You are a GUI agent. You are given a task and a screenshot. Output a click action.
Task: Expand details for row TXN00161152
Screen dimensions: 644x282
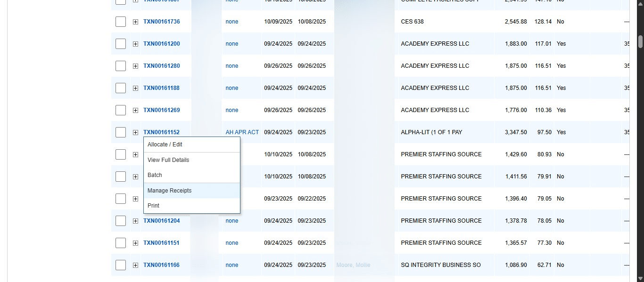click(x=135, y=132)
